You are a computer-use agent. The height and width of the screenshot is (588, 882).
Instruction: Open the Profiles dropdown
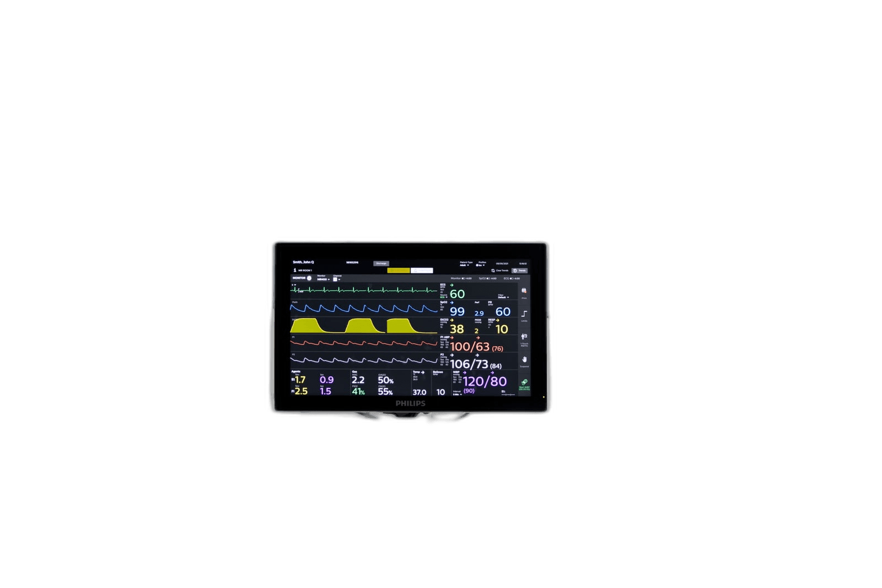(480, 265)
